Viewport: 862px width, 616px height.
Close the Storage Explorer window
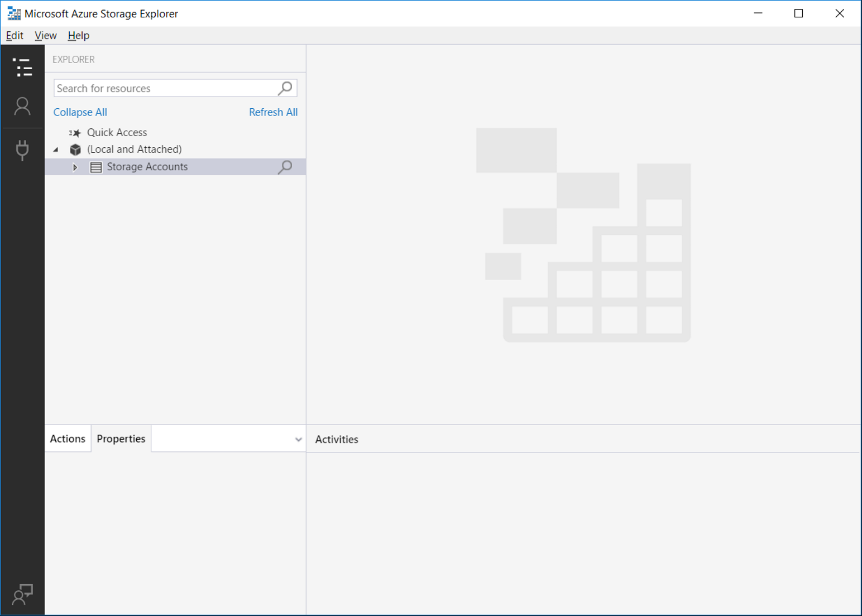point(840,13)
